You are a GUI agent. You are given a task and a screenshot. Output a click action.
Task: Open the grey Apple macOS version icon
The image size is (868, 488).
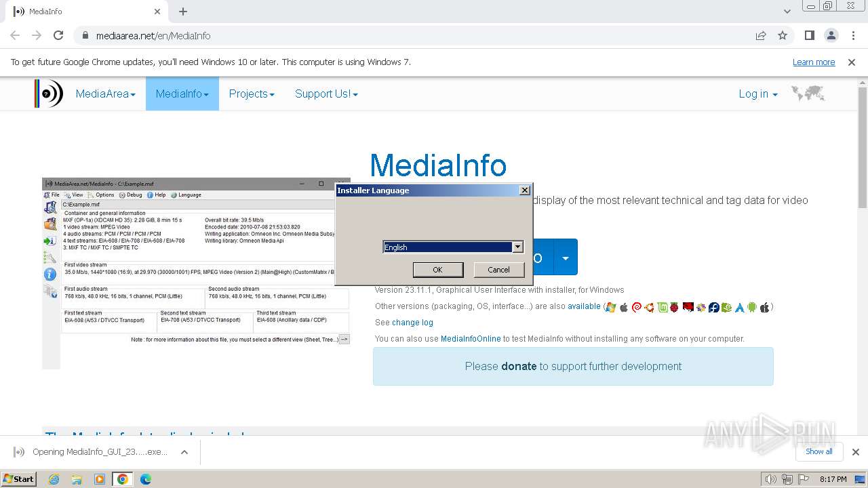624,307
